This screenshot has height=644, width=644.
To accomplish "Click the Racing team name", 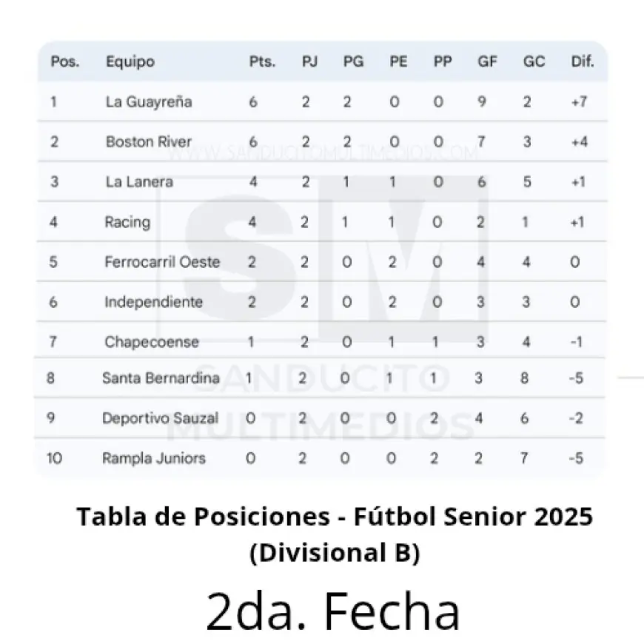I will click(127, 221).
